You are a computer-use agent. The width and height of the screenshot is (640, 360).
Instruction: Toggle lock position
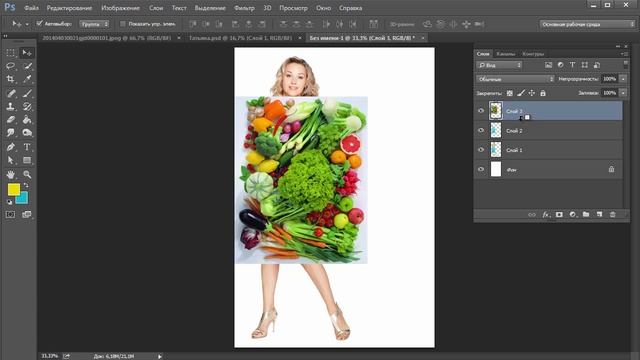(531, 93)
